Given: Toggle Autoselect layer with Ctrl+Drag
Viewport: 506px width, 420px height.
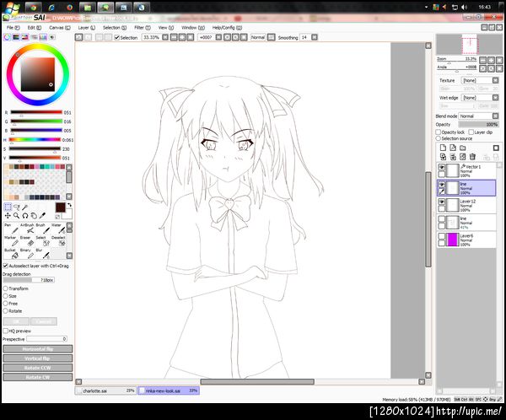Looking at the screenshot, I should [6, 266].
